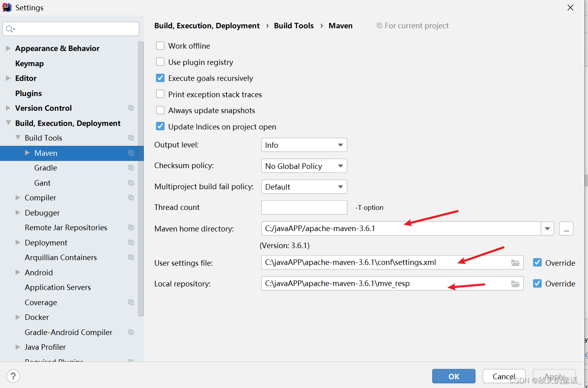Click the User settings file path field
This screenshot has height=388, width=588.
point(392,263)
